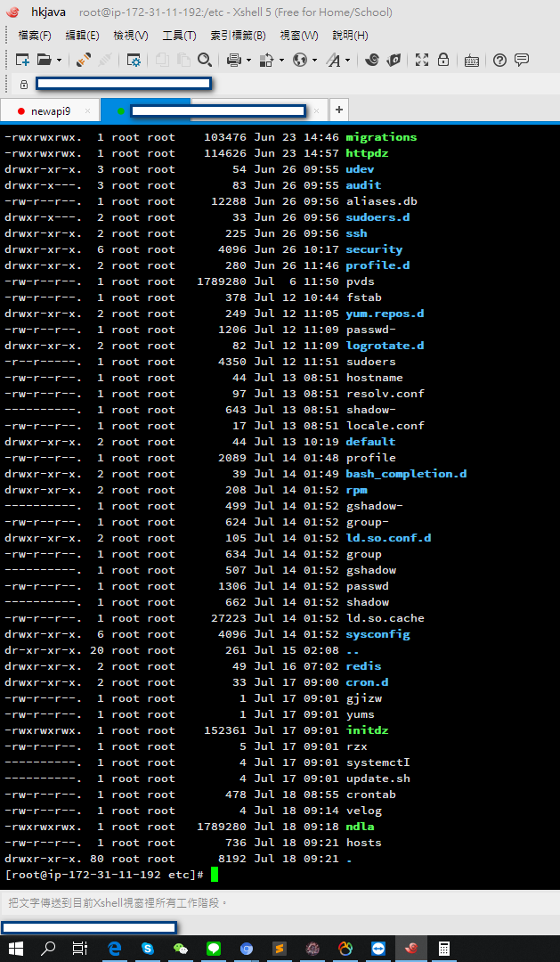Open Windows taskbar search
Viewport: 560px width, 962px height.
[47, 949]
